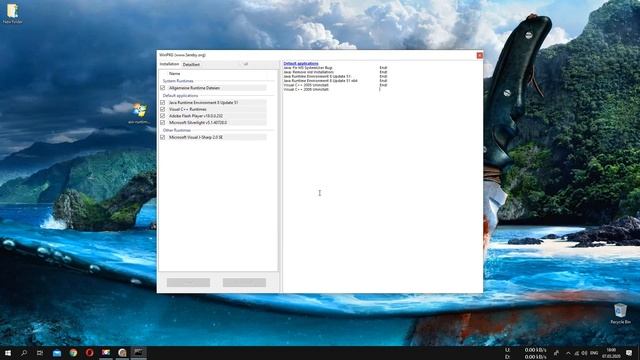Viewport: 640px width, 360px height.
Task: Click the Default applications link in the log
Action: [301, 63]
